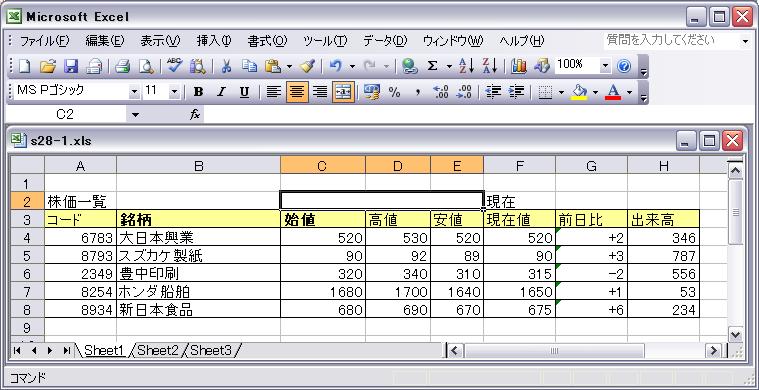Toggle underline formatting
The image size is (759, 390).
(244, 92)
